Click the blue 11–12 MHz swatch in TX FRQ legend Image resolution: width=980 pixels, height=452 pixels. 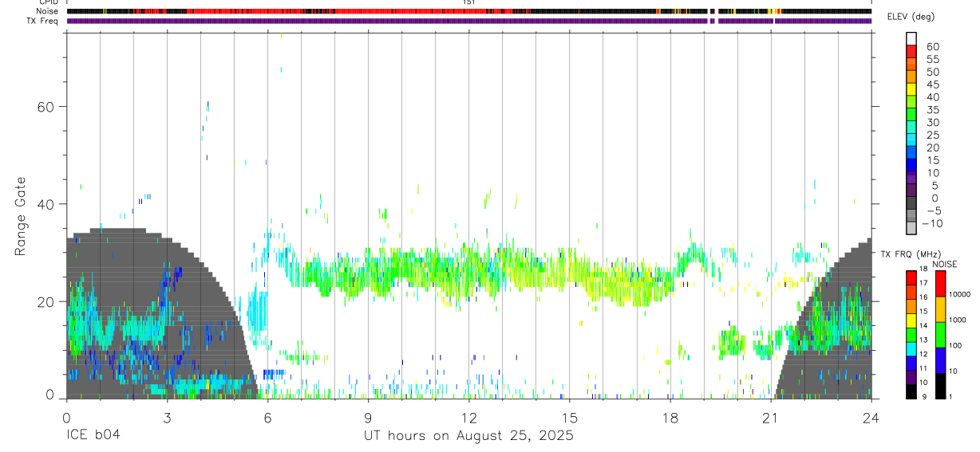pyautogui.click(x=911, y=363)
